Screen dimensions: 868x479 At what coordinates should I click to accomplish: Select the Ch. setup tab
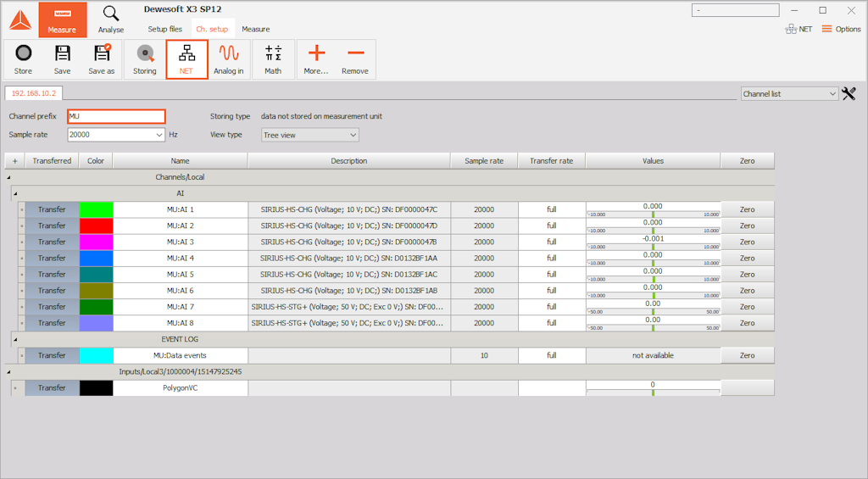point(212,29)
